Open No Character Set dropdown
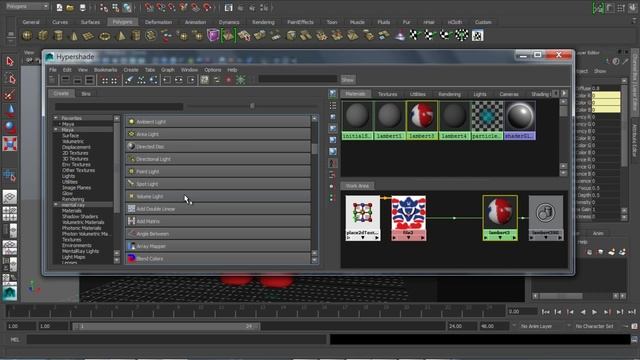Screen dimensions: 640x360 (594, 326)
